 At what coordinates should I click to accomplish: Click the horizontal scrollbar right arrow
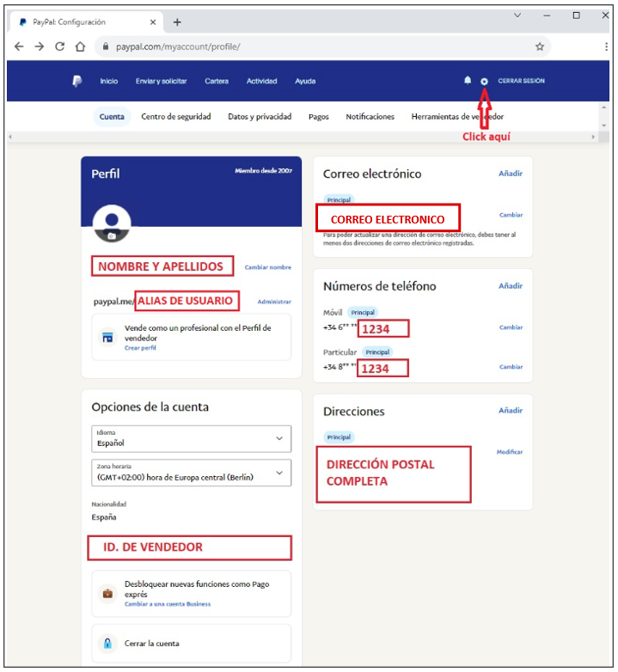pos(594,137)
